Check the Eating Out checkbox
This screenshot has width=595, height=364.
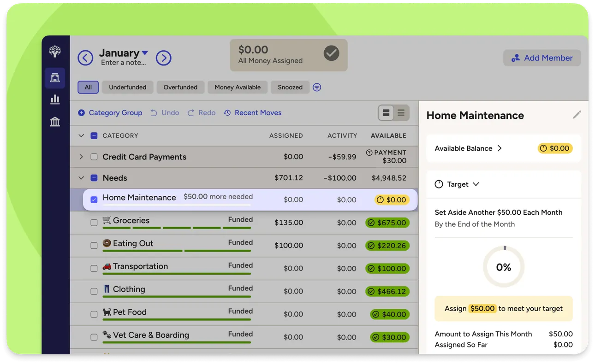(94, 246)
